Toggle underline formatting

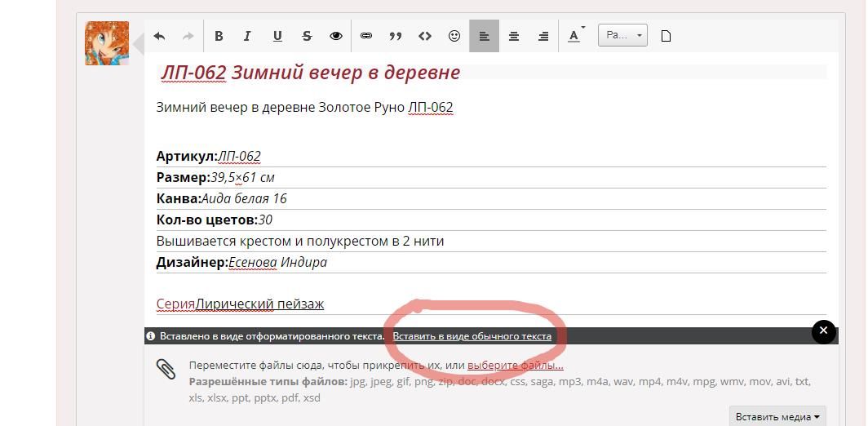277,36
